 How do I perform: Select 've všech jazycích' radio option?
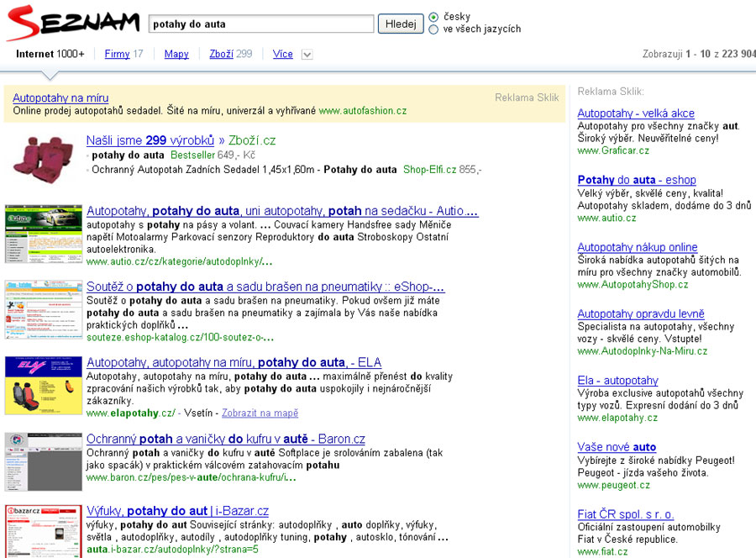[433, 29]
